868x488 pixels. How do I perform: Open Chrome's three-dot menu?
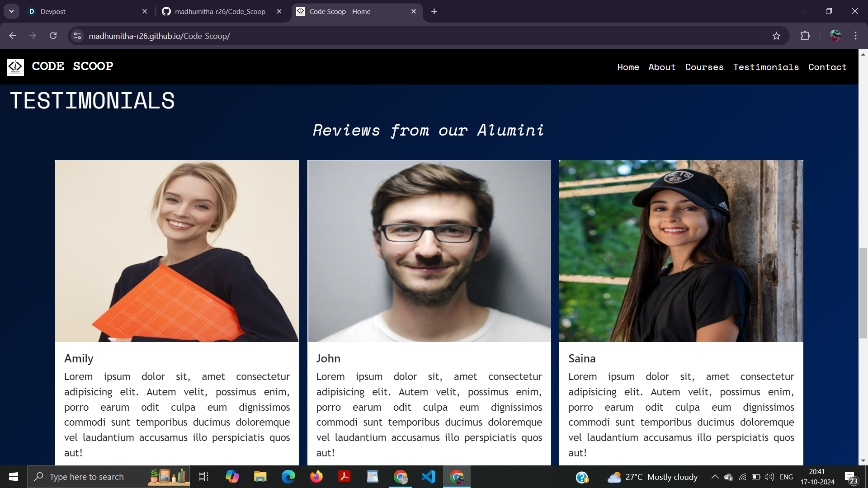tap(855, 36)
